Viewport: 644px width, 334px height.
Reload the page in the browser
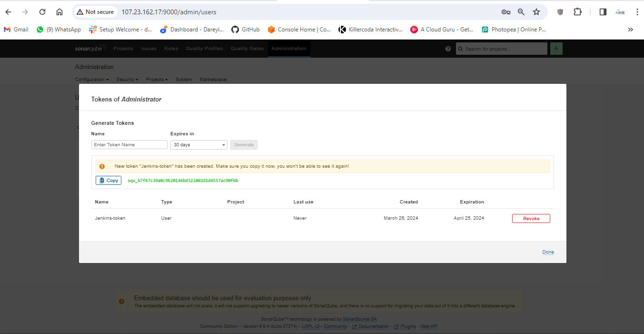tap(42, 12)
